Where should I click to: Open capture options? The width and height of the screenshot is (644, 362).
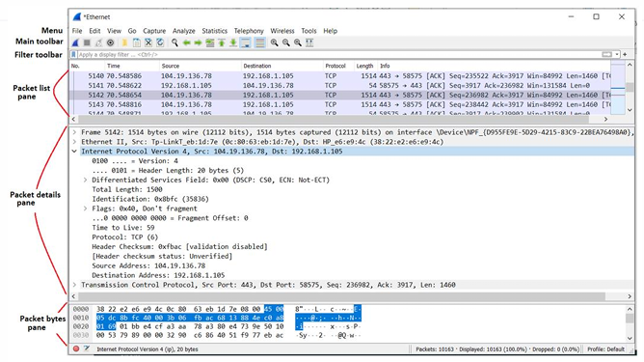click(111, 42)
